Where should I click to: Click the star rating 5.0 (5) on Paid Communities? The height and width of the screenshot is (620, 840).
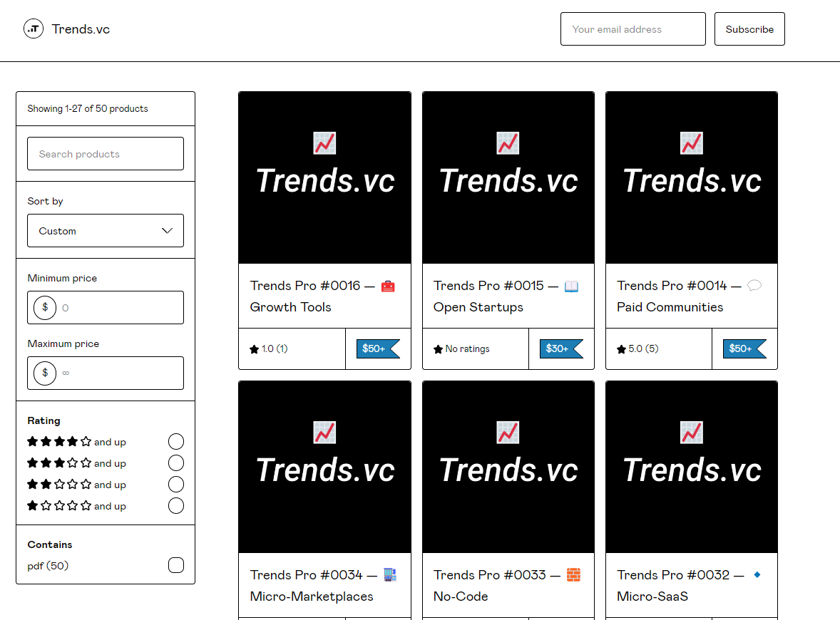pyautogui.click(x=637, y=349)
